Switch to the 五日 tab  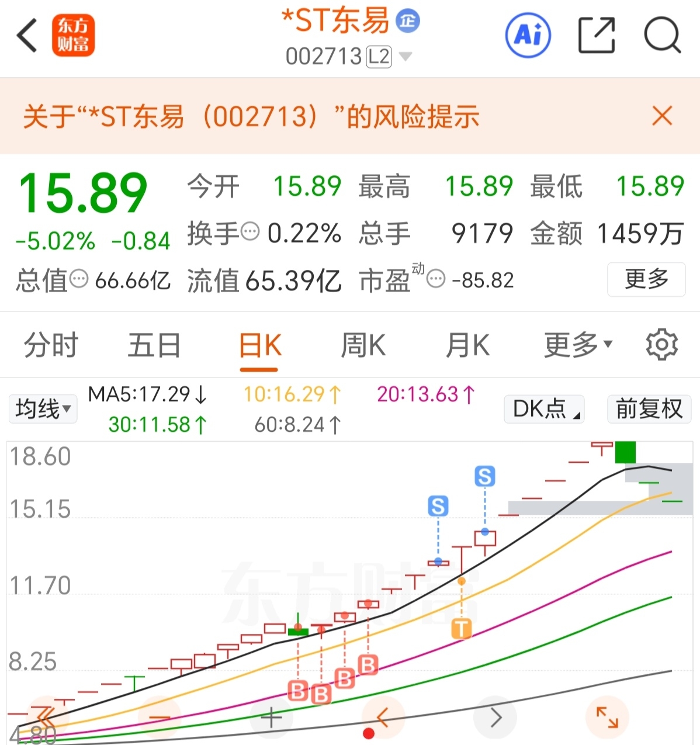(x=154, y=345)
